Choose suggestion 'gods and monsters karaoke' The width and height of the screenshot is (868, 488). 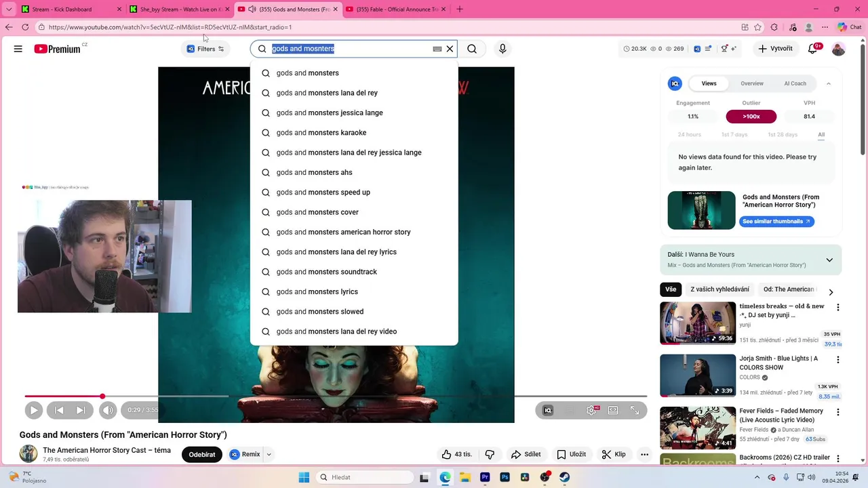(354, 133)
